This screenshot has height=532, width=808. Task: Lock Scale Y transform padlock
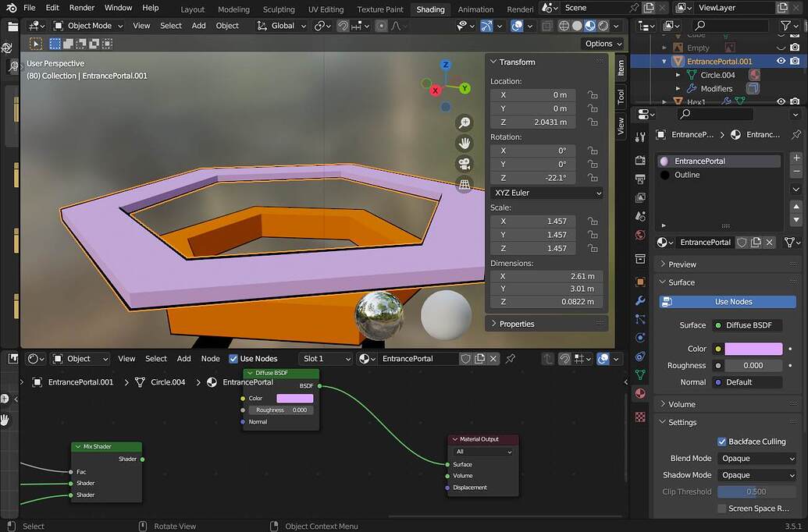[593, 235]
